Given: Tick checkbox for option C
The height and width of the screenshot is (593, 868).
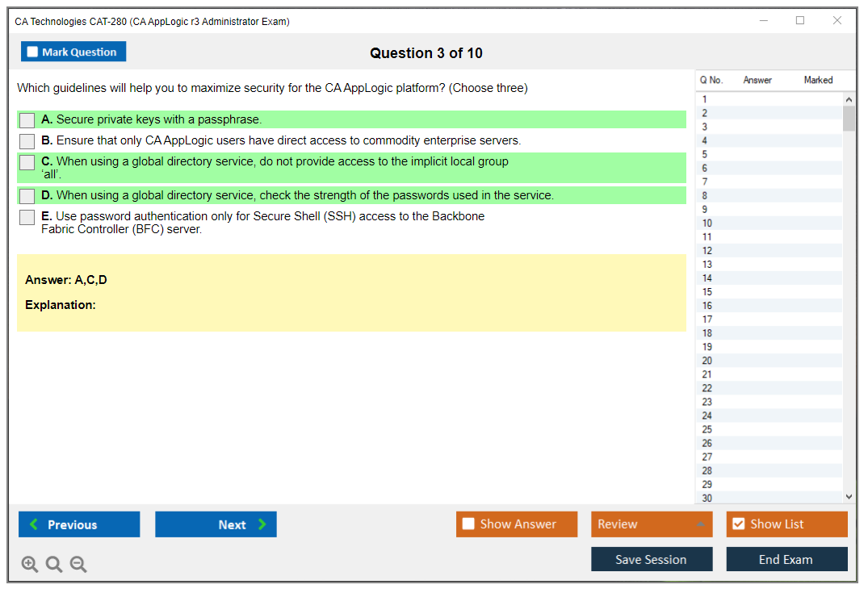Looking at the screenshot, I should [27, 163].
